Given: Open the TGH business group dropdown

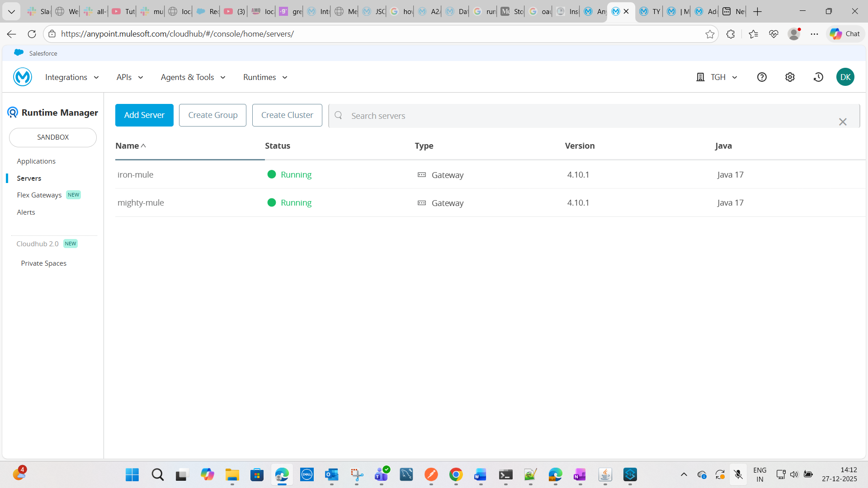Looking at the screenshot, I should tap(717, 77).
